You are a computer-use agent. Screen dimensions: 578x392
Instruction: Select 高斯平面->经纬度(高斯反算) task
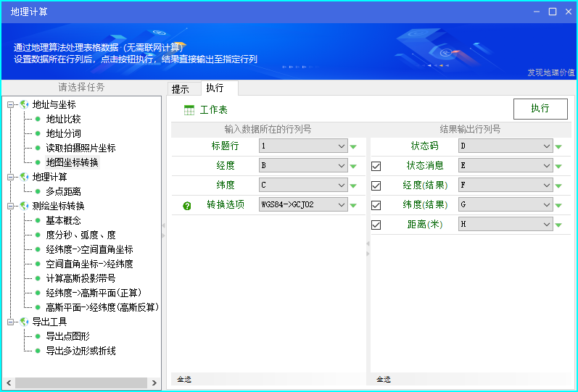(x=102, y=307)
